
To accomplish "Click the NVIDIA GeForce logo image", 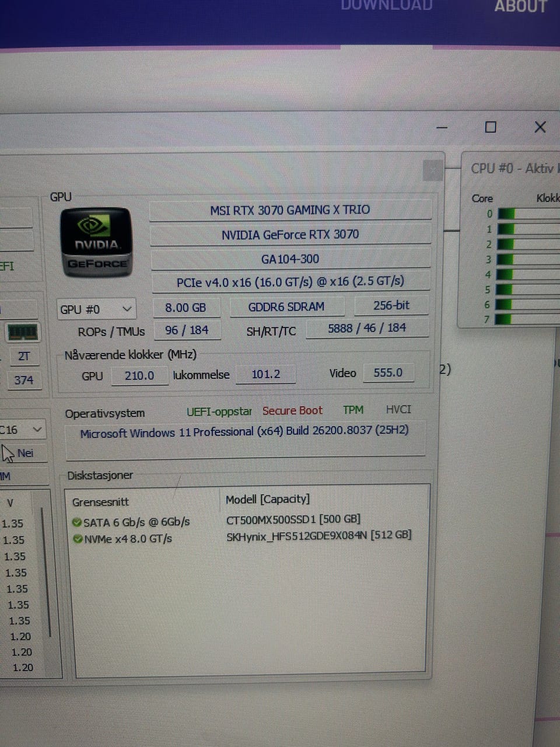I will (97, 242).
